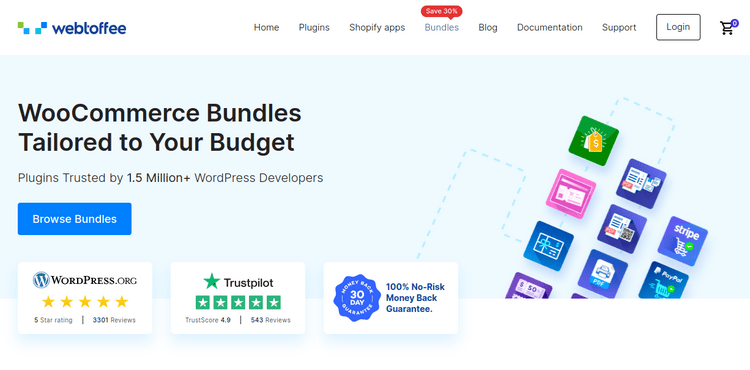Click the WebToffee logo
Screen dimensions: 750x370
click(x=72, y=28)
